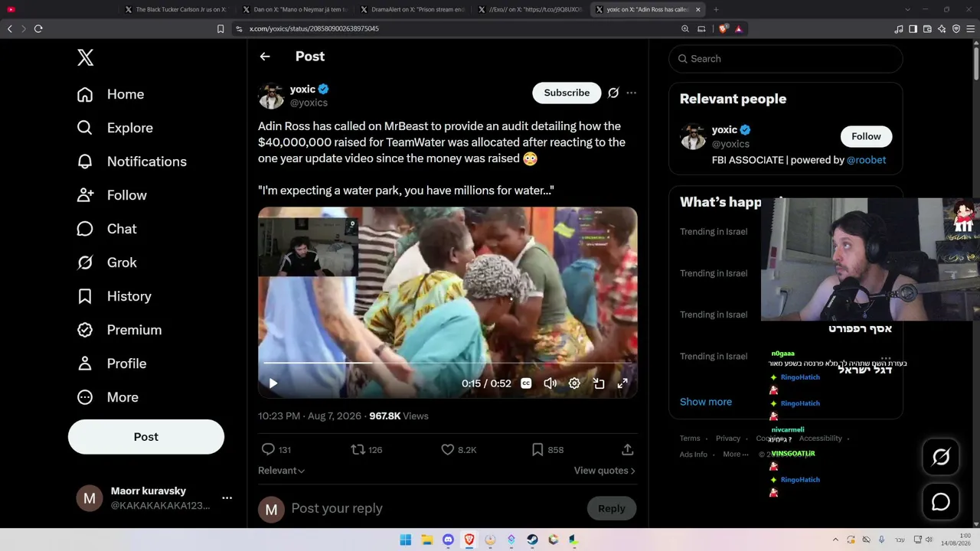The width and height of the screenshot is (980, 551).
Task: Open the @roobet mention link
Action: (x=866, y=160)
